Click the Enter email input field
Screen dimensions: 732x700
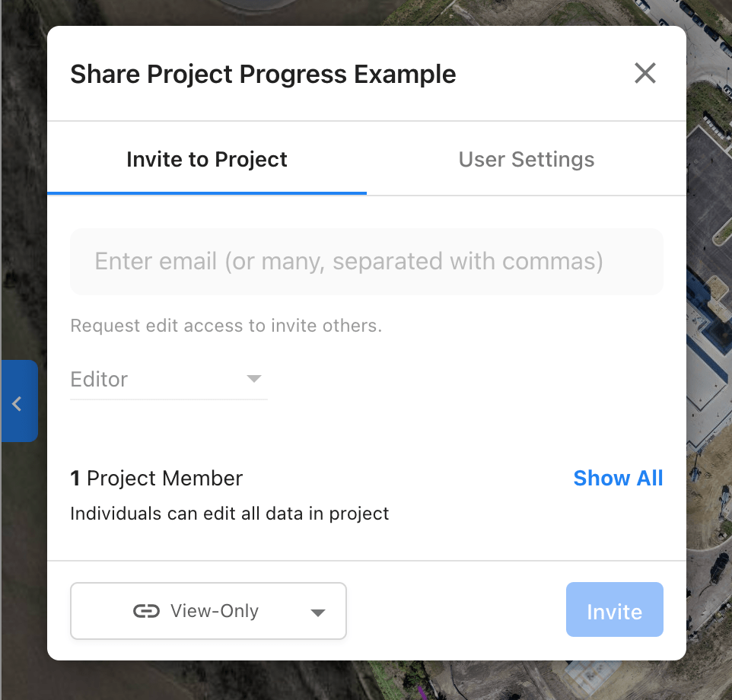(367, 262)
